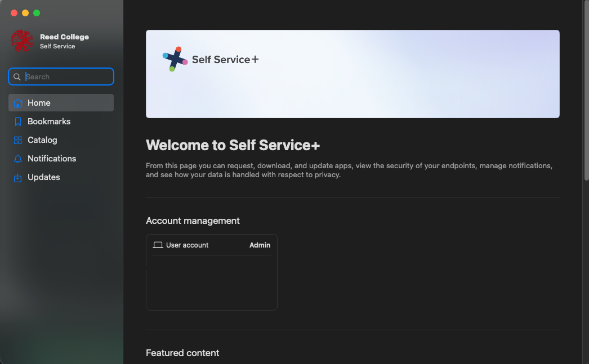Open the User account card
This screenshot has width=589, height=364.
(x=211, y=272)
